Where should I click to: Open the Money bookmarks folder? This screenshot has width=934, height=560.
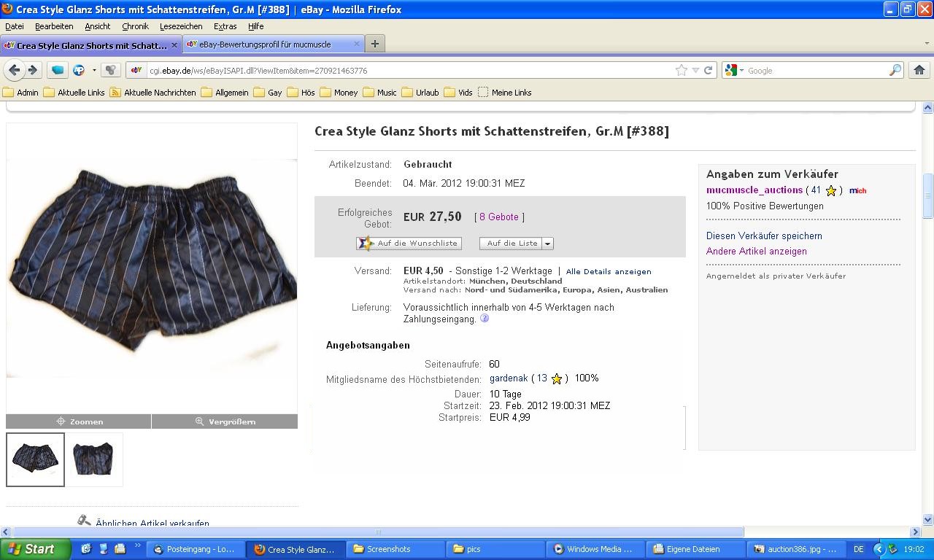click(339, 93)
